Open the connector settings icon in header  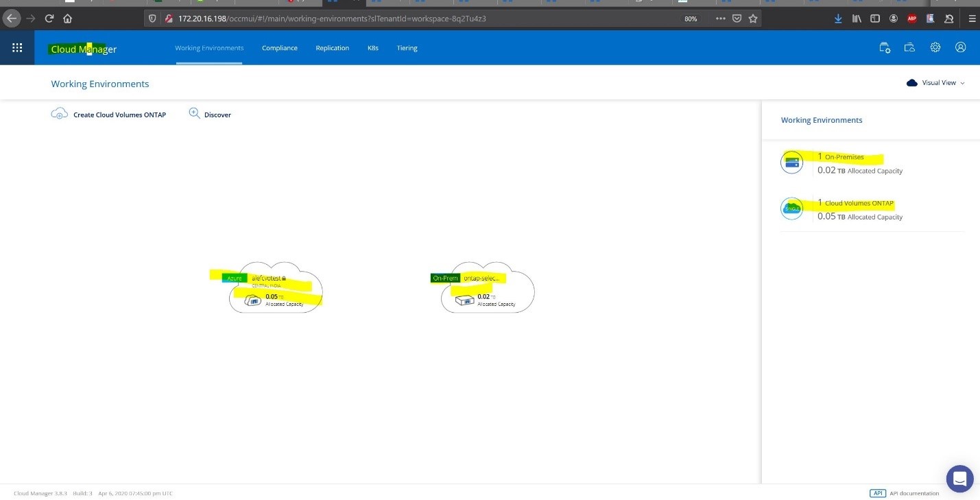(x=885, y=47)
